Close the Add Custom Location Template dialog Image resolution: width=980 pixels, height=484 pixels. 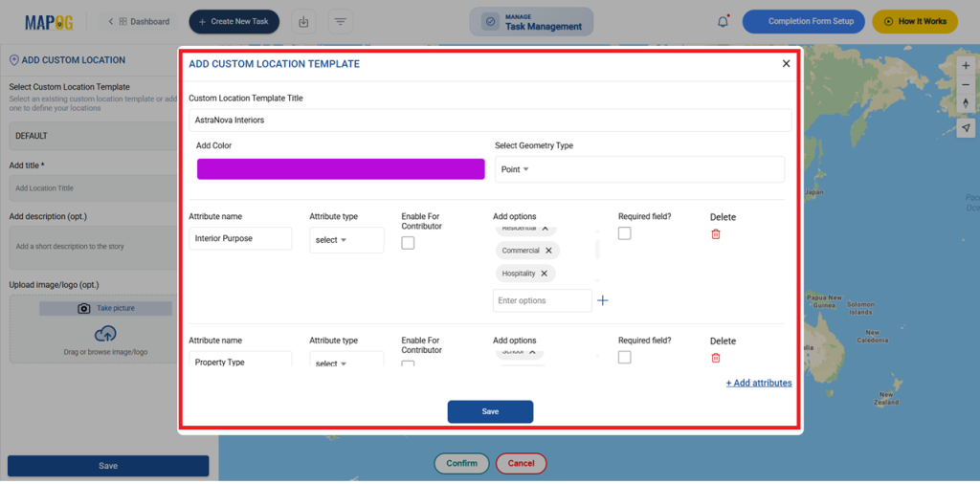787,64
